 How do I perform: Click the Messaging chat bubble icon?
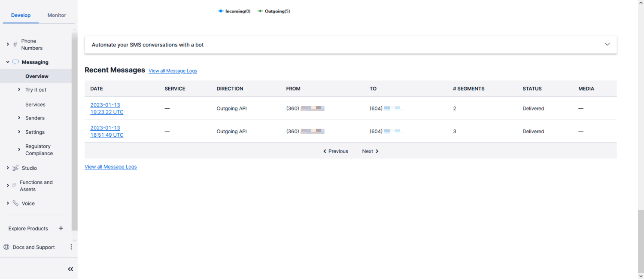tap(15, 62)
